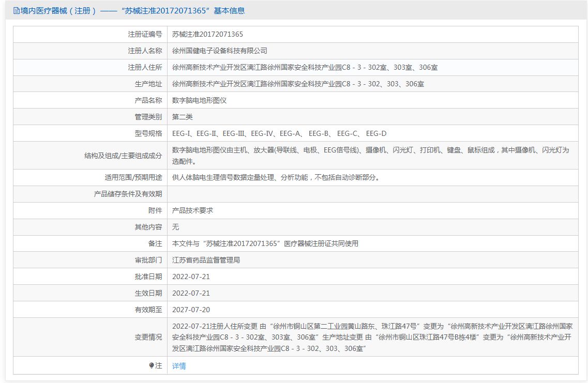Select the value 无
The image size is (588, 383).
click(175, 227)
